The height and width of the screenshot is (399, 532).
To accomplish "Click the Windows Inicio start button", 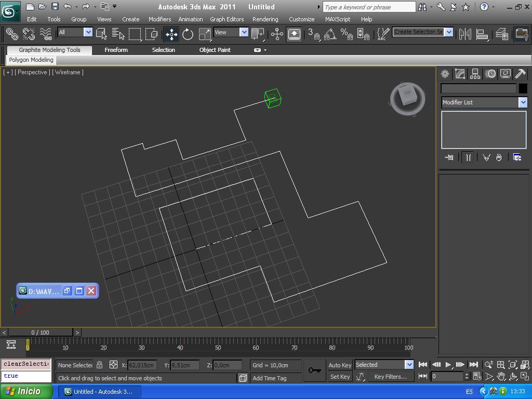I will [x=26, y=391].
